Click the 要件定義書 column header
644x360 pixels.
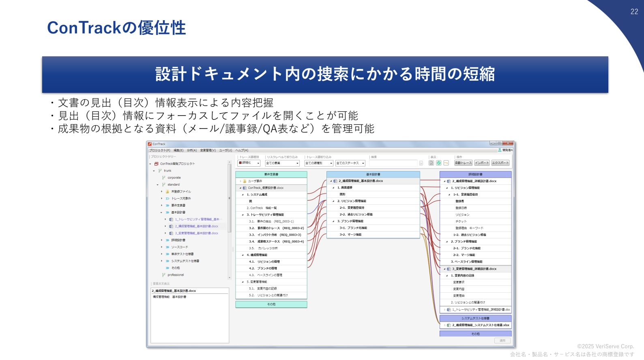point(271,174)
